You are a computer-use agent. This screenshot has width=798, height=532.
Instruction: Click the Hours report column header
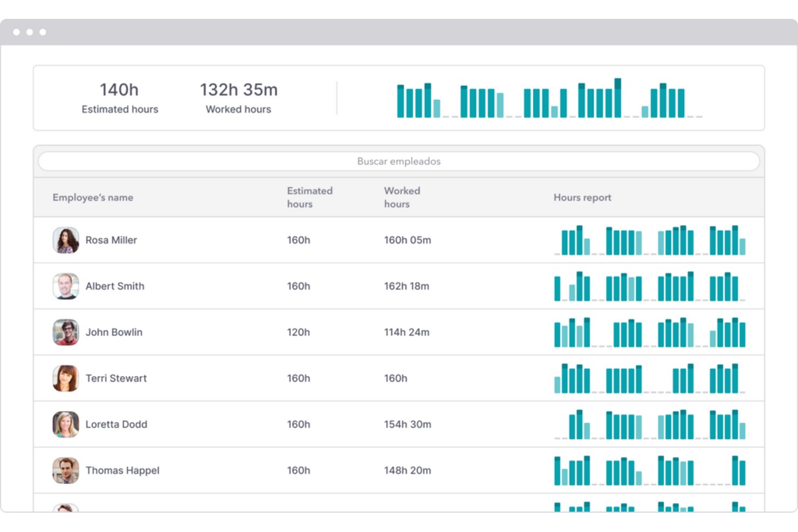(582, 197)
